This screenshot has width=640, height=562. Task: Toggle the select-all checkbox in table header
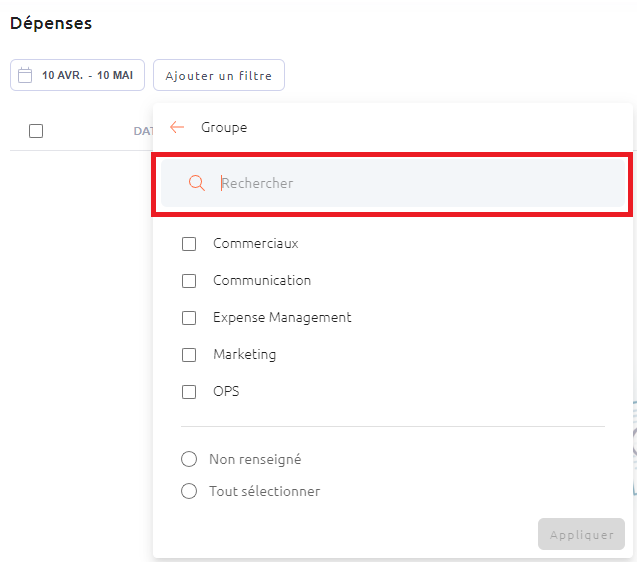point(36,131)
